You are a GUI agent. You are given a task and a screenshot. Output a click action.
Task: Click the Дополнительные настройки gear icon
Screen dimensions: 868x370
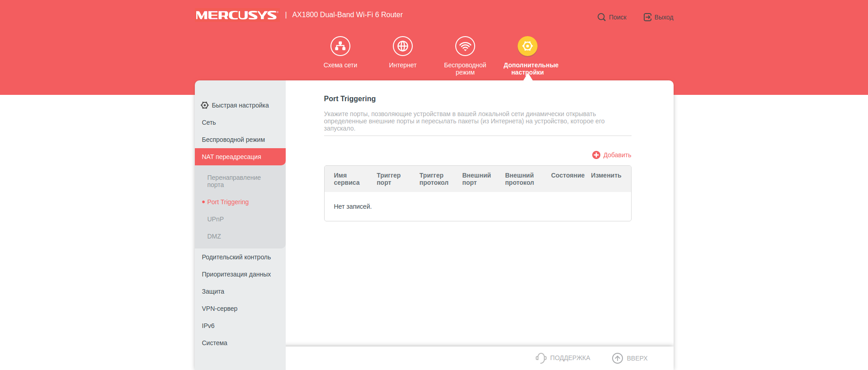(527, 46)
